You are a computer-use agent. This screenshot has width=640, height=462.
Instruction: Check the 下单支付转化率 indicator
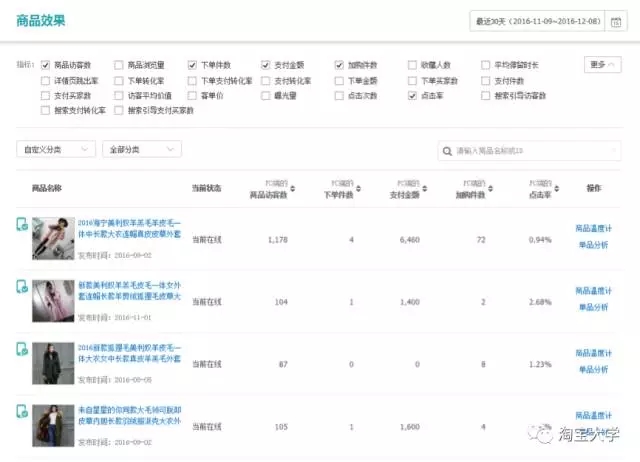point(192,81)
